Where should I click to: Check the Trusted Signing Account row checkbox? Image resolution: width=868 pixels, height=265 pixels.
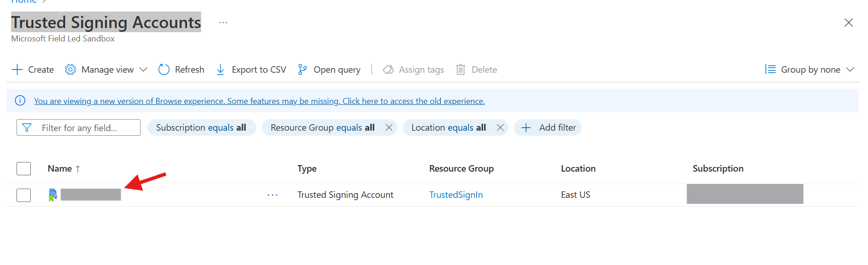(x=23, y=195)
